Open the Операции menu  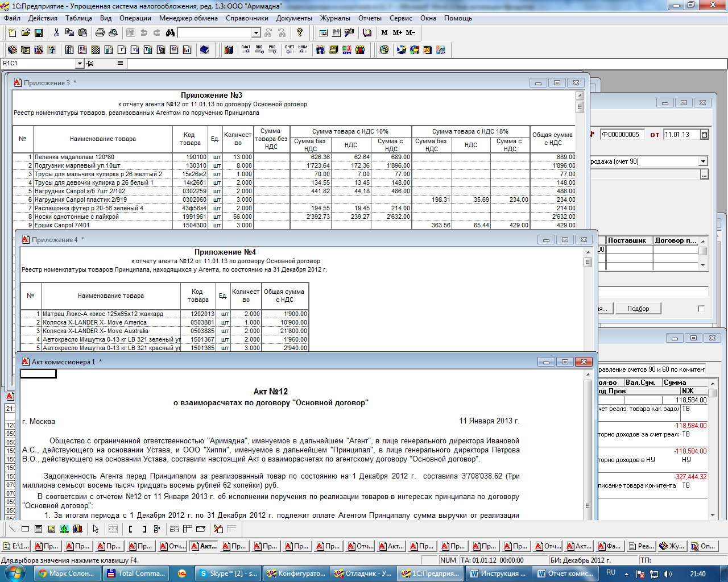135,18
